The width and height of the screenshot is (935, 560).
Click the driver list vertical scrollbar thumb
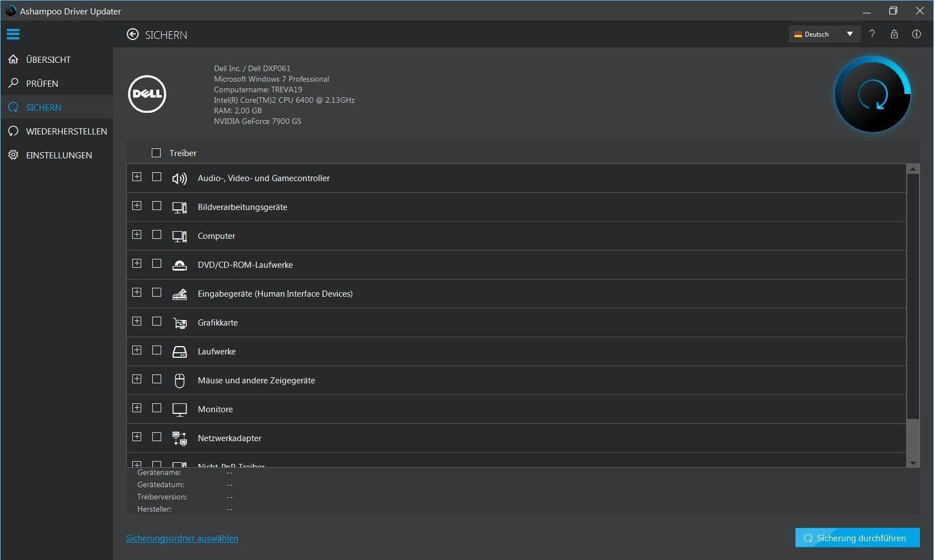[x=913, y=297]
